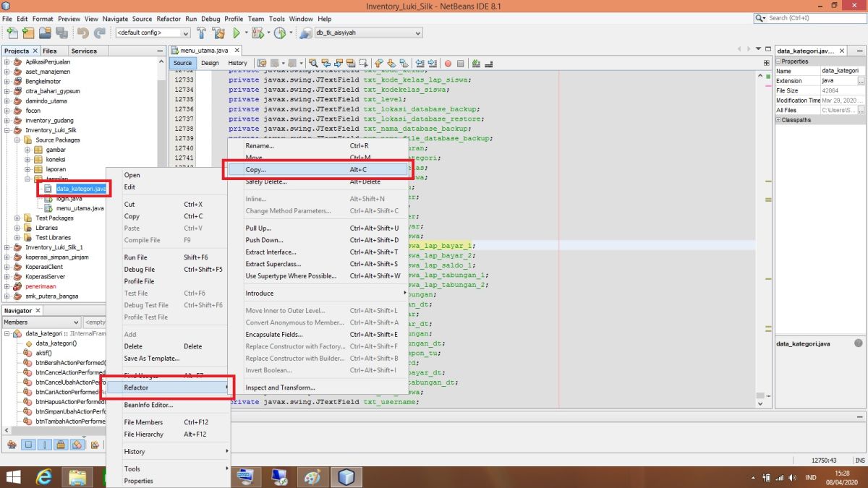Screen dimensions: 868x488
Task: Open the Refactor menu in the menu bar
Action: 169,18
